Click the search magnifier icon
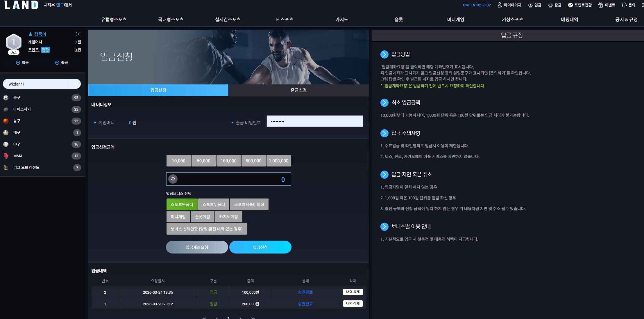 (x=75, y=84)
